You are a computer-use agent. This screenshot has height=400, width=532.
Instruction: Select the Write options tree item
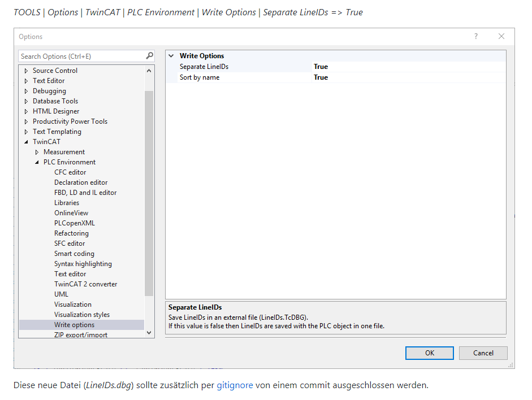(74, 325)
